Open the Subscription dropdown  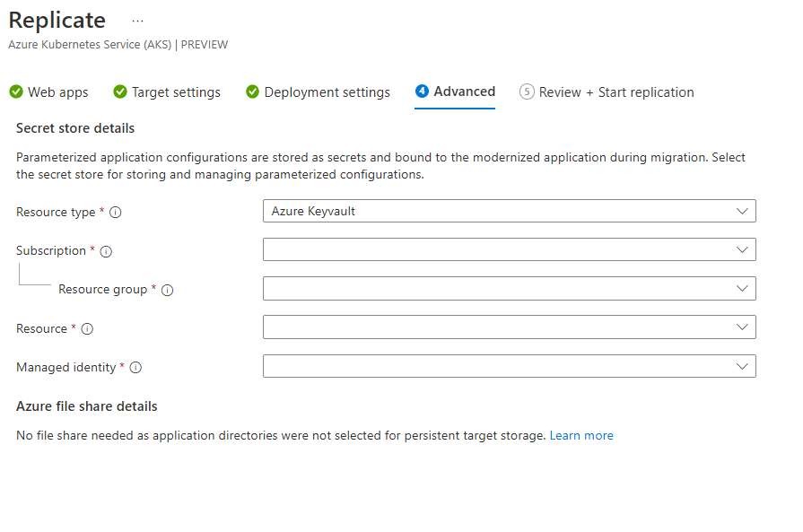pos(510,249)
